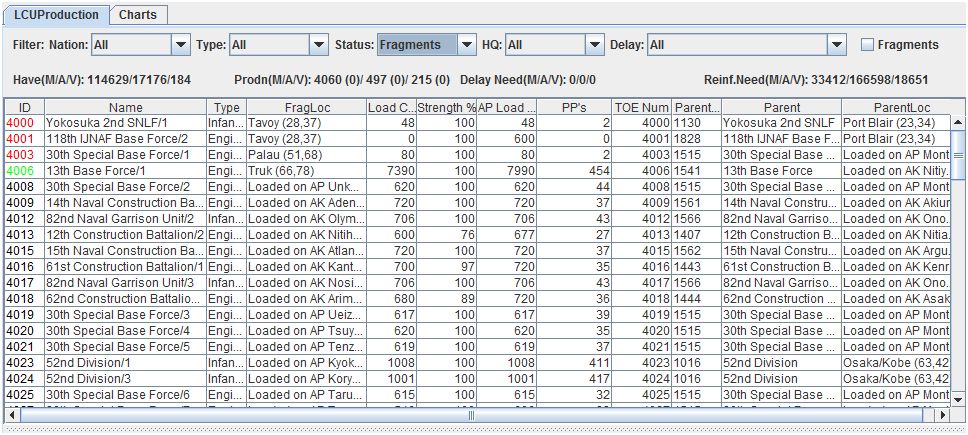Sort by the PP's column header
This screenshot has width=968, height=435.
(574, 107)
